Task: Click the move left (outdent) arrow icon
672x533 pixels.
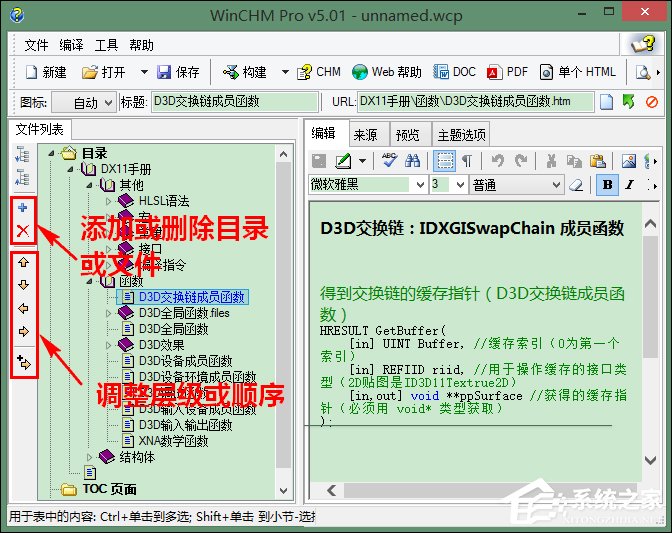Action: point(24,308)
